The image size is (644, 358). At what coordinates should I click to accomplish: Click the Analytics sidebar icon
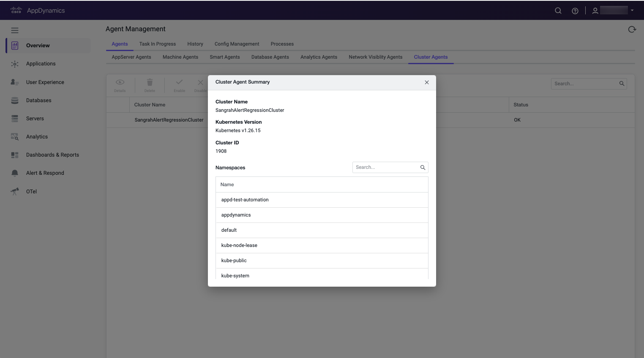(15, 137)
